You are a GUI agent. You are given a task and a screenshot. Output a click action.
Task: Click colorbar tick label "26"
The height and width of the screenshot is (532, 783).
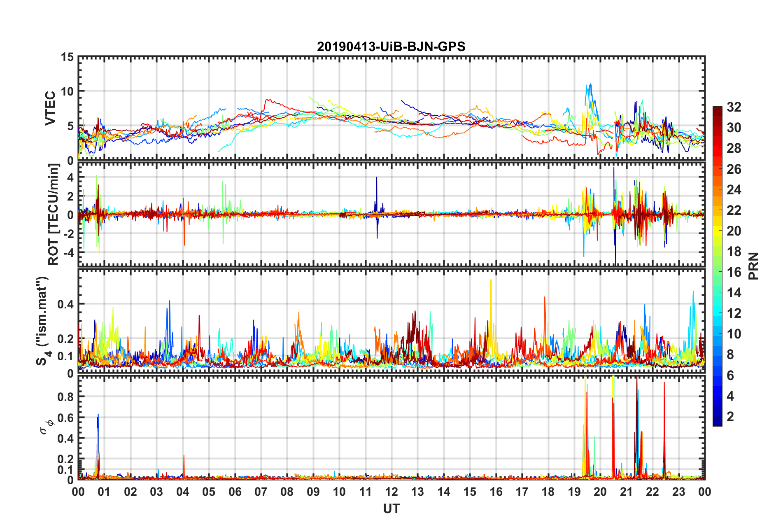734,169
